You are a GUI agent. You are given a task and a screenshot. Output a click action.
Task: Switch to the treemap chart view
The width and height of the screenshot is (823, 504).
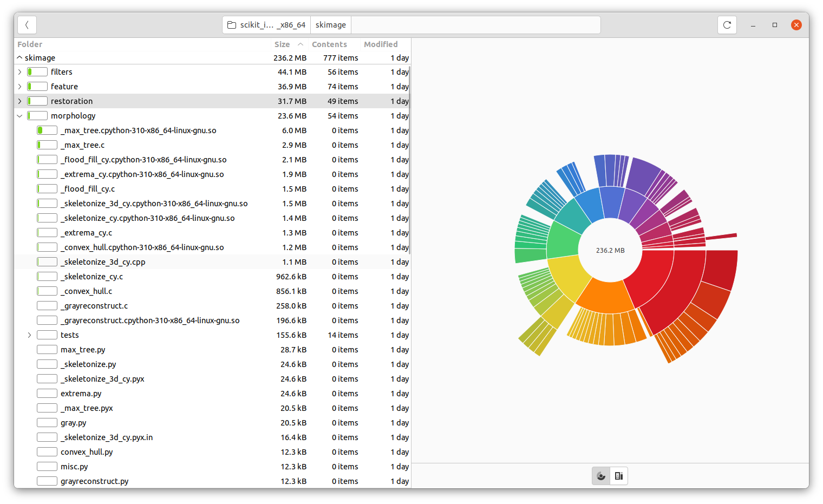(619, 476)
